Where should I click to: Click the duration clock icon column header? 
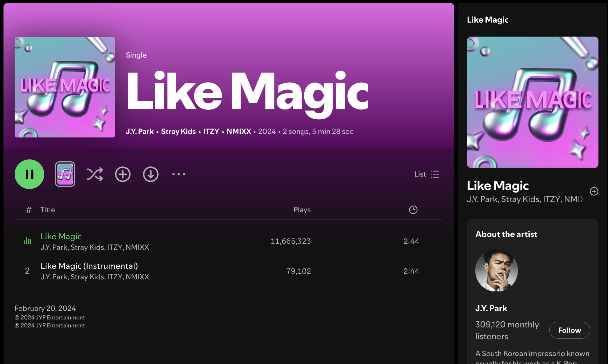pyautogui.click(x=413, y=210)
